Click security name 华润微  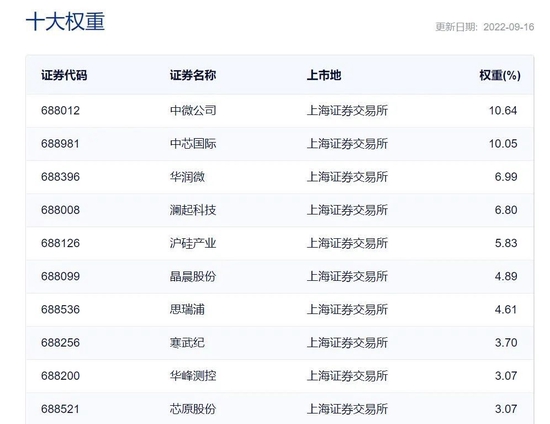click(x=187, y=177)
